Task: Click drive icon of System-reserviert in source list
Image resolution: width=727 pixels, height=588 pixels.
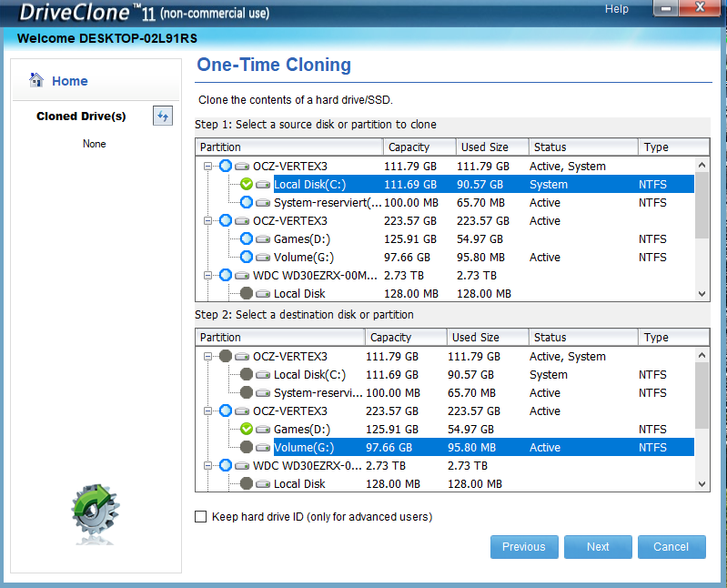Action: 263,203
